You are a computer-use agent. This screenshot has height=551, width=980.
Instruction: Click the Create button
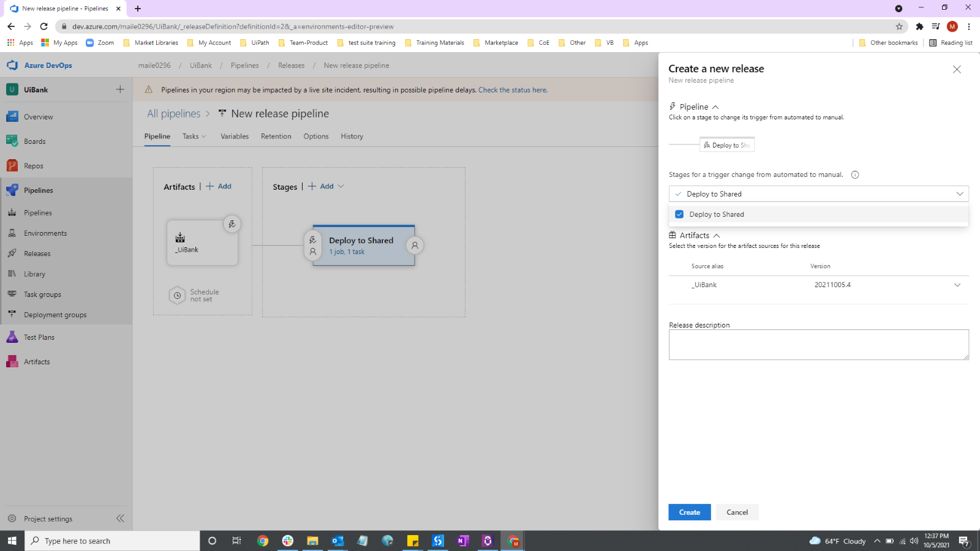[690, 512]
